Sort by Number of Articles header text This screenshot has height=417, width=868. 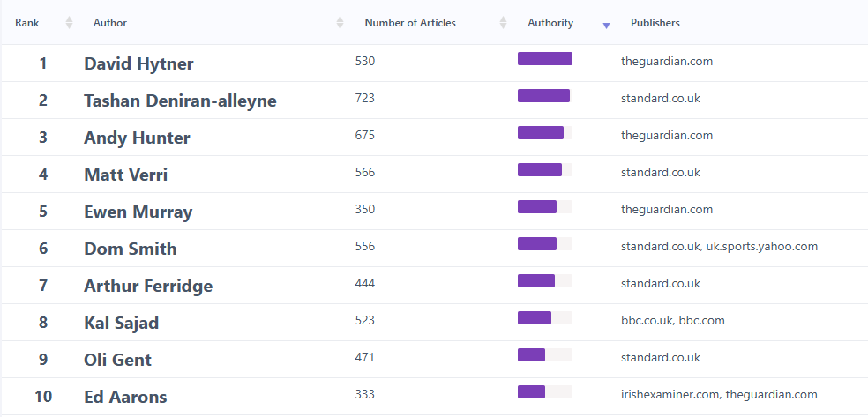(410, 23)
